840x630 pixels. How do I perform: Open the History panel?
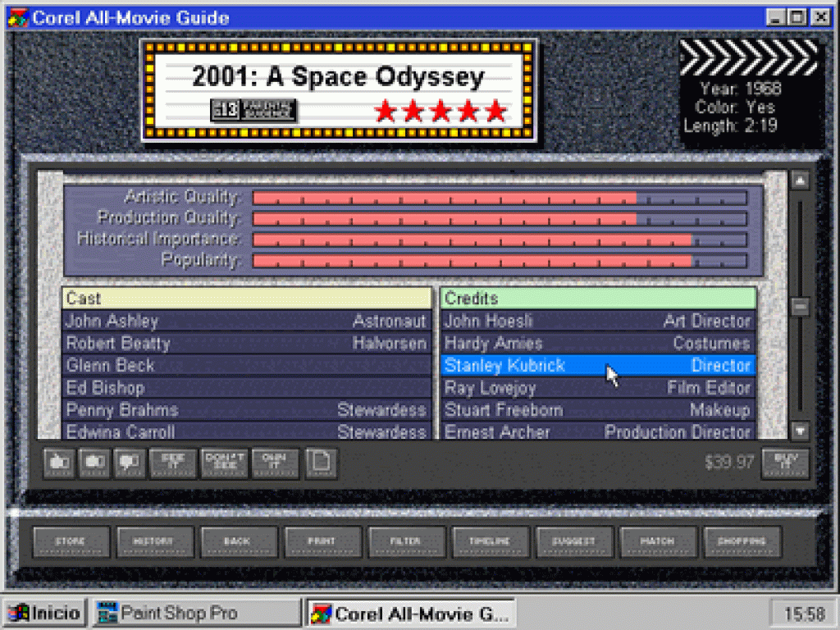(x=155, y=541)
